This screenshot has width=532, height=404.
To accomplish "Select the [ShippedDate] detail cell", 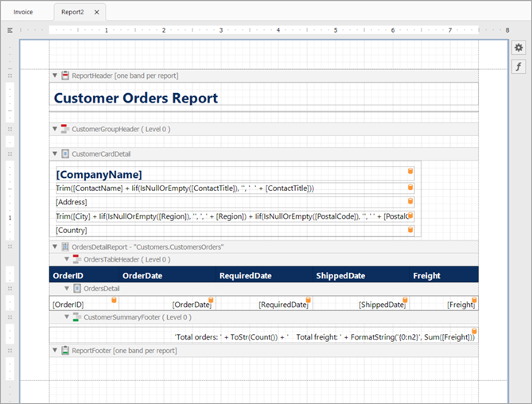I will (x=361, y=304).
